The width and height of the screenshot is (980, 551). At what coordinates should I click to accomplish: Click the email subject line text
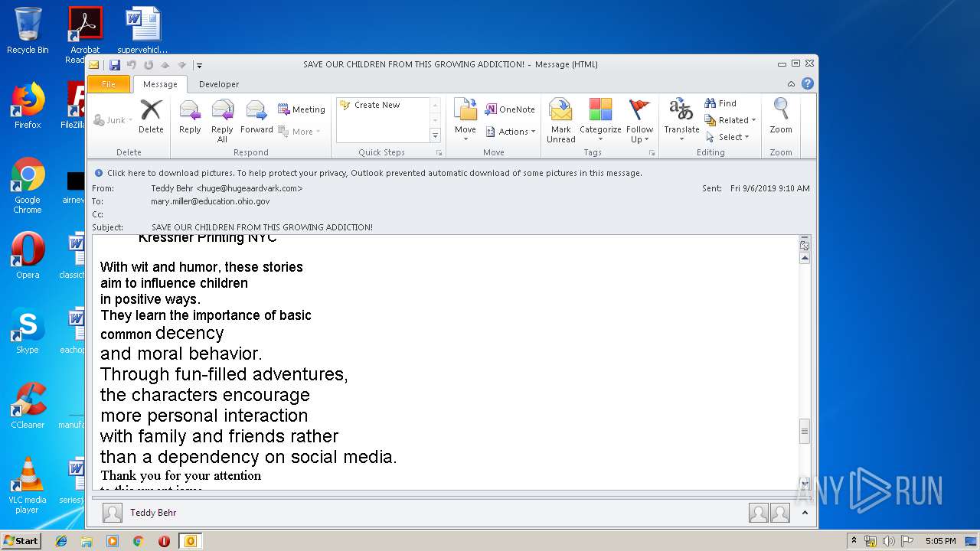pyautogui.click(x=262, y=227)
